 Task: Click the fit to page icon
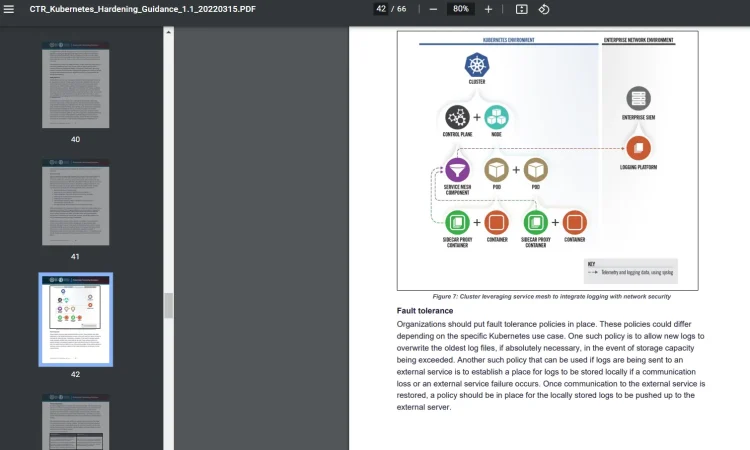click(x=521, y=9)
